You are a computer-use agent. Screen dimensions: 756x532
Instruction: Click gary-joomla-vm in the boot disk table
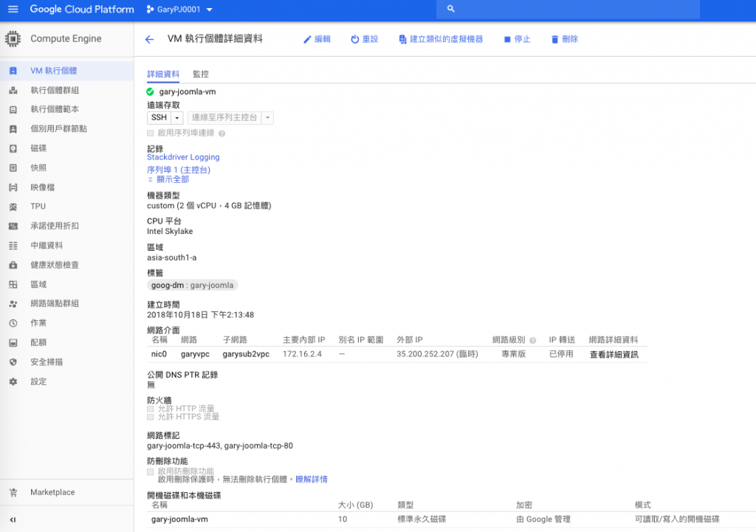click(179, 519)
